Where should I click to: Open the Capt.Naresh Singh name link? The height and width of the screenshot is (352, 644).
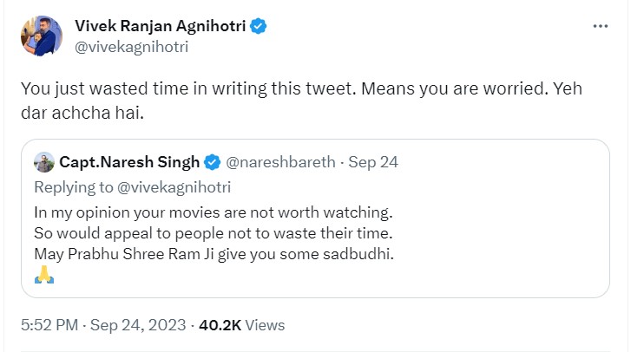coord(129,161)
